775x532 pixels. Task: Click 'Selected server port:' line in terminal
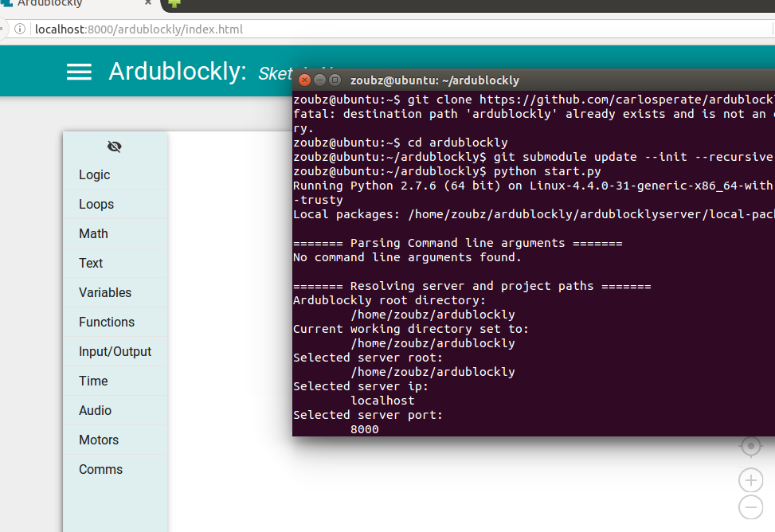coord(368,415)
